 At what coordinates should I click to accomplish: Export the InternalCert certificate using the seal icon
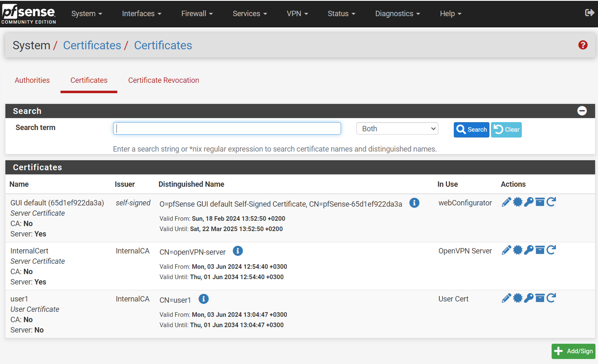coord(518,250)
